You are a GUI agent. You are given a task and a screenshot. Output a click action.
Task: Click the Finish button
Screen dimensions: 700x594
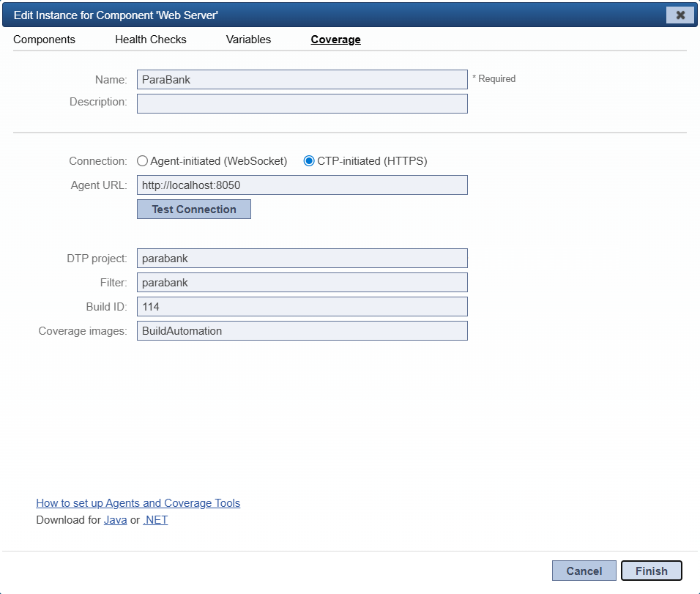pos(652,571)
